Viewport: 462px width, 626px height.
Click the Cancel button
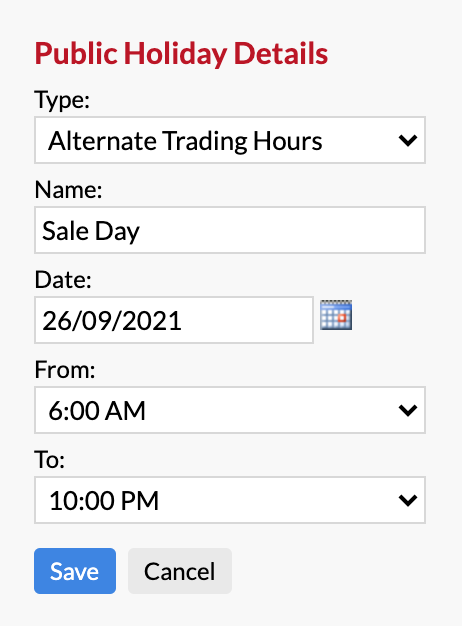[x=180, y=571]
